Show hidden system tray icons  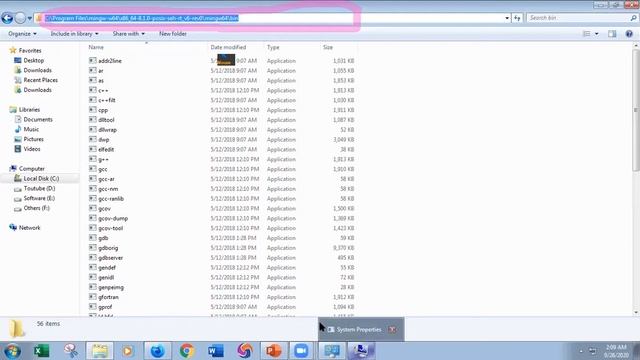(x=581, y=351)
